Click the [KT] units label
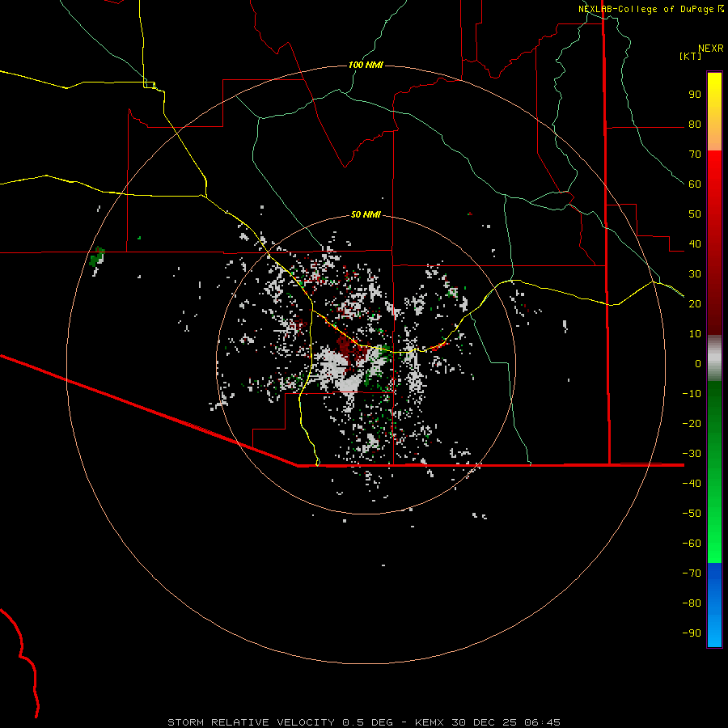Image resolution: width=728 pixels, height=728 pixels. (691, 56)
